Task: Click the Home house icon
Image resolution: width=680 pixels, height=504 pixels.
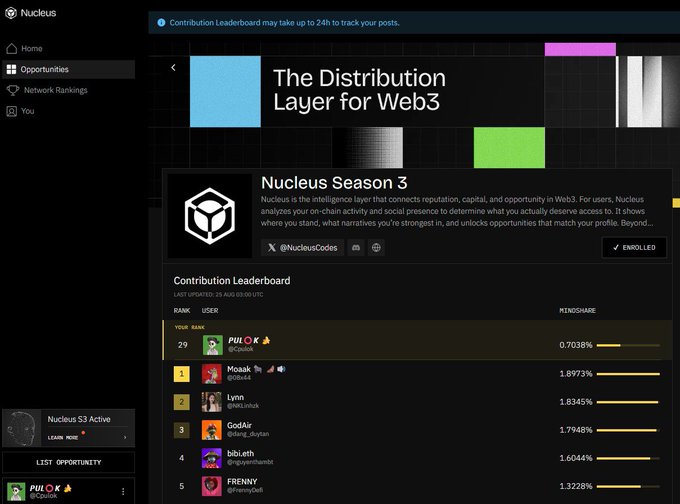Action: tap(12, 48)
